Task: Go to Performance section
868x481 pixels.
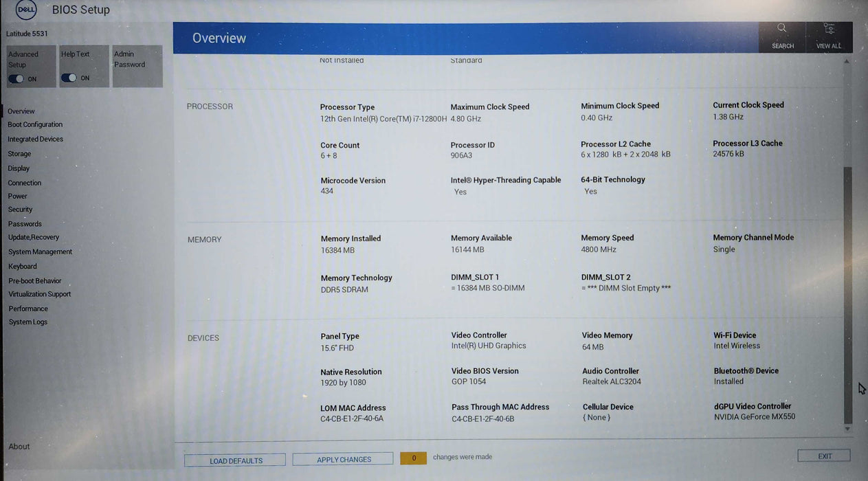Action: tap(28, 309)
